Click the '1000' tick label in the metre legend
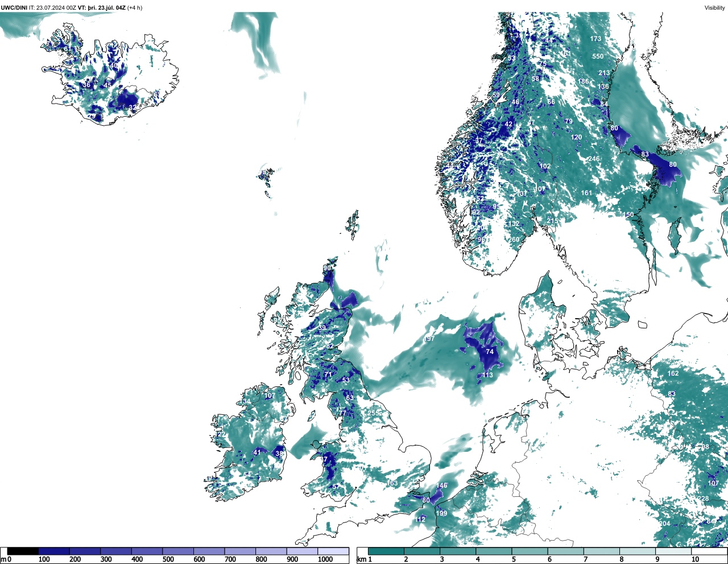 [325, 559]
